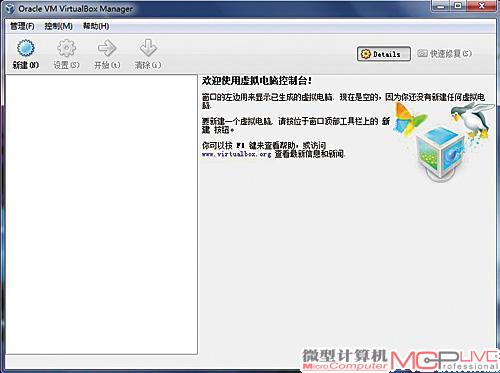Click the VirtualBox title bar app icon
Viewport: 500px width, 373px height.
click(x=10, y=9)
